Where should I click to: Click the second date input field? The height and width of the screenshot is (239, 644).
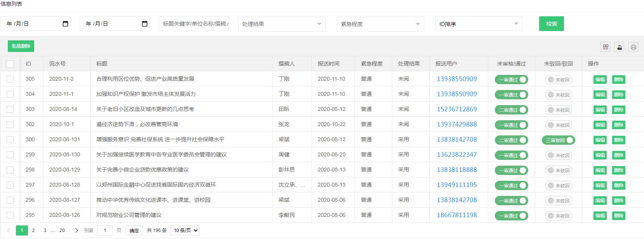(115, 24)
